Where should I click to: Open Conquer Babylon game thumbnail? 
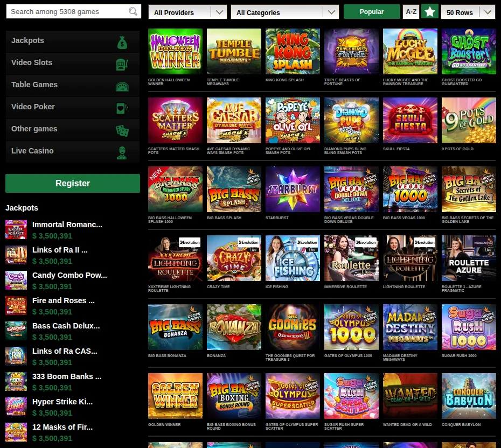coord(469,396)
